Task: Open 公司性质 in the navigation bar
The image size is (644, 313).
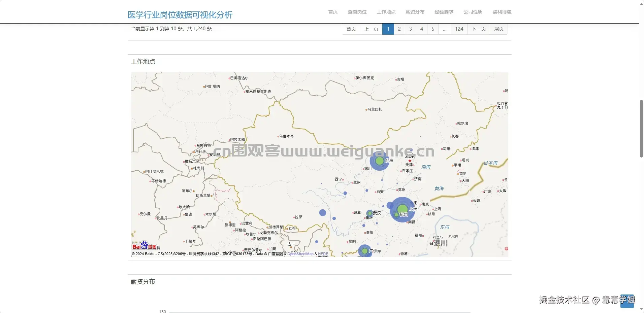Action: tap(473, 12)
